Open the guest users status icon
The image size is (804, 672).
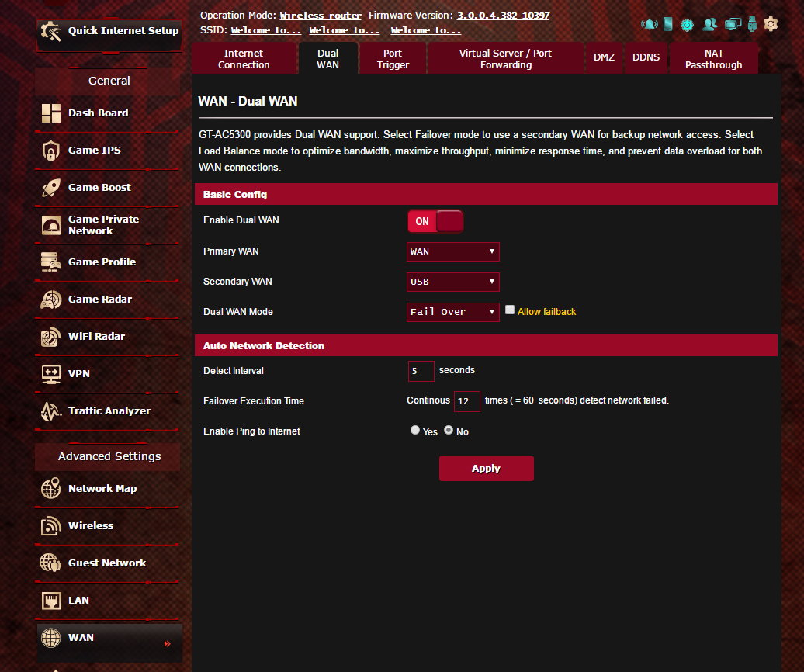(709, 24)
